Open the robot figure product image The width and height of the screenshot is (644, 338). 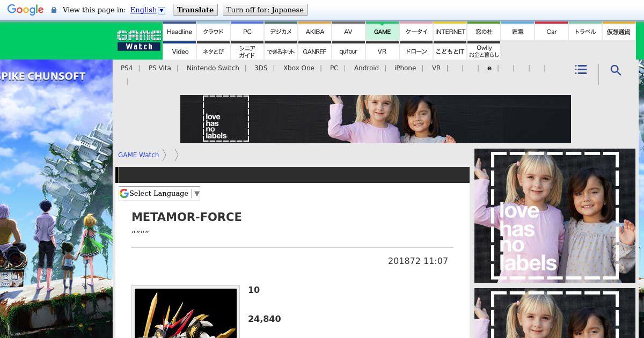pyautogui.click(x=186, y=313)
